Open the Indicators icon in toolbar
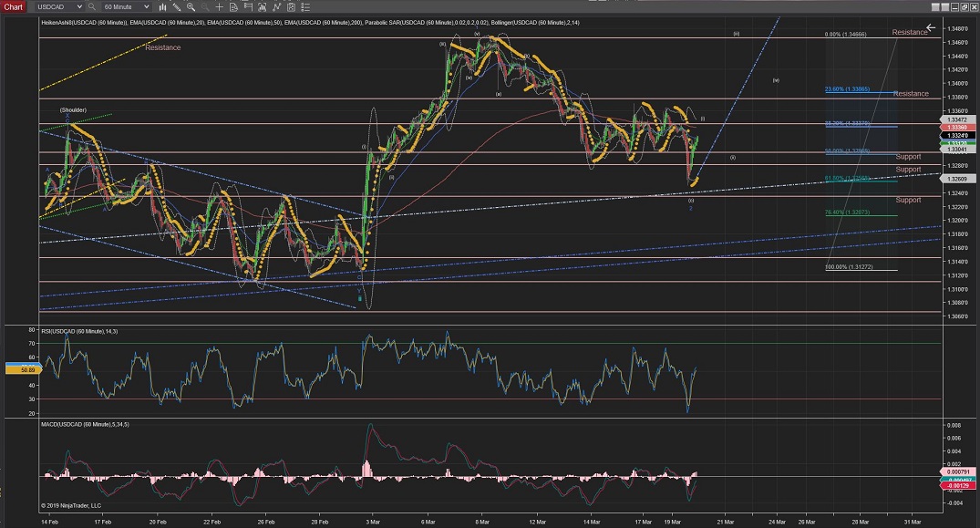This screenshot has width=980, height=528. coord(277,6)
